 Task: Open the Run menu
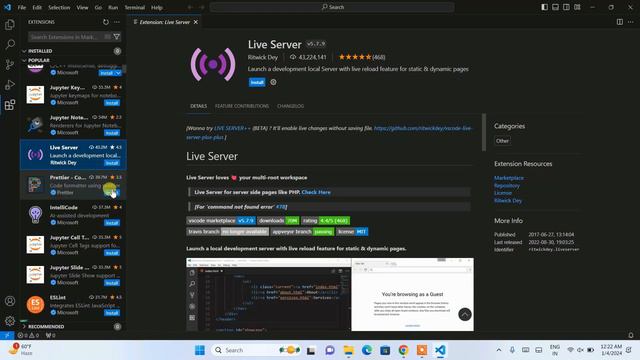(113, 7)
